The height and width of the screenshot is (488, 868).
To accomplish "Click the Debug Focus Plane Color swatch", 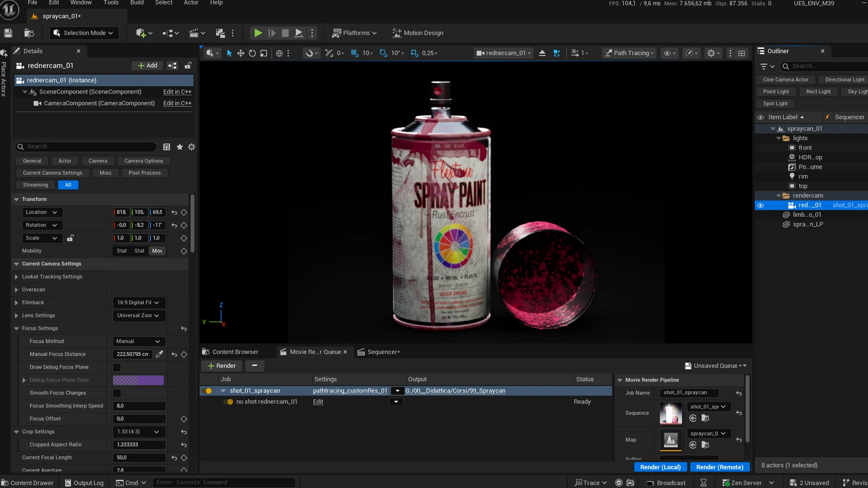I will click(138, 380).
